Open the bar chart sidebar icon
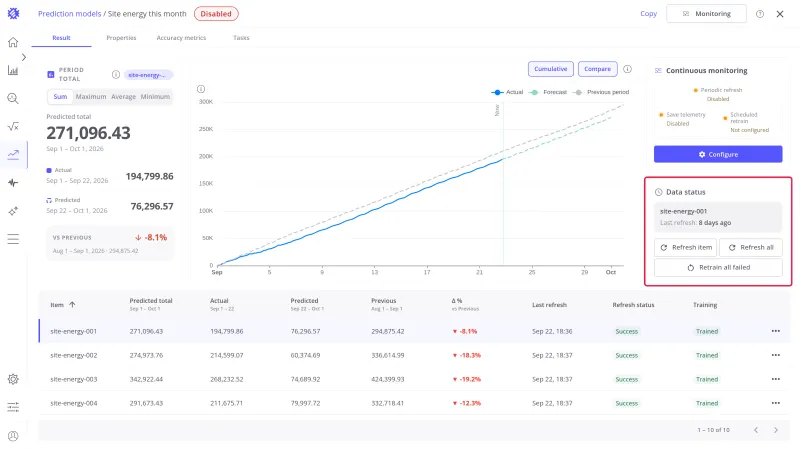The width and height of the screenshot is (800, 450). point(13,70)
